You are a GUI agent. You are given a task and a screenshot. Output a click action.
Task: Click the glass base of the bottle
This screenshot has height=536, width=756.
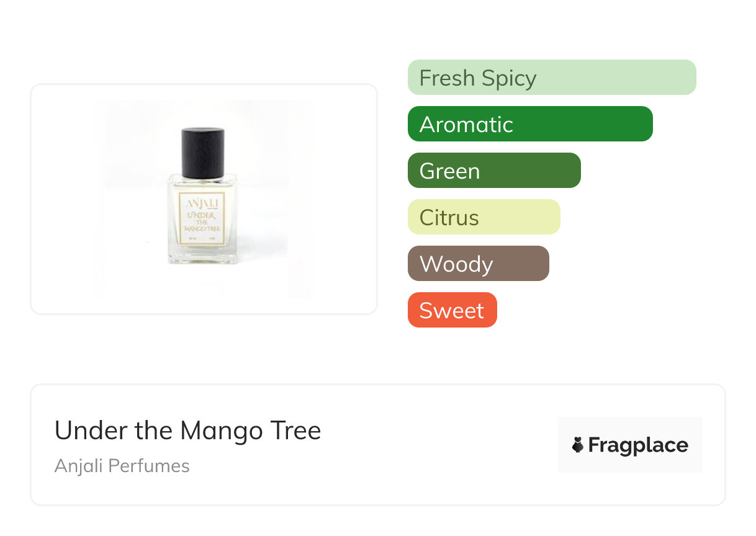pos(202,257)
